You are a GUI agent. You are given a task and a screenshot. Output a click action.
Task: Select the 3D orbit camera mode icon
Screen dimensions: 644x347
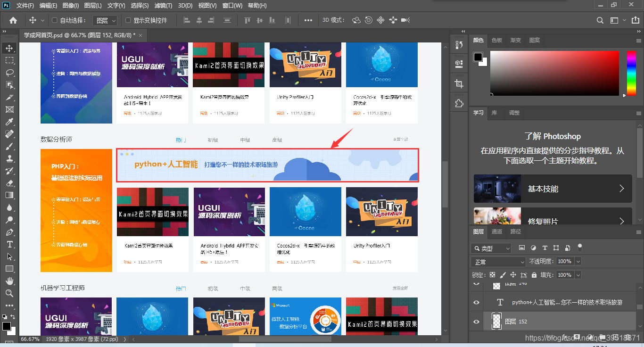click(356, 20)
